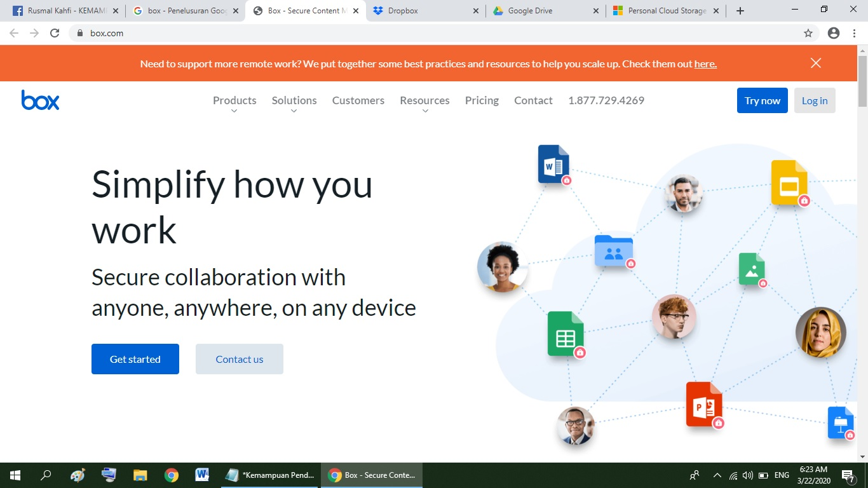Open Kemampuan Pend... taskbar window
Screen dimensions: 868x488
tap(269, 475)
